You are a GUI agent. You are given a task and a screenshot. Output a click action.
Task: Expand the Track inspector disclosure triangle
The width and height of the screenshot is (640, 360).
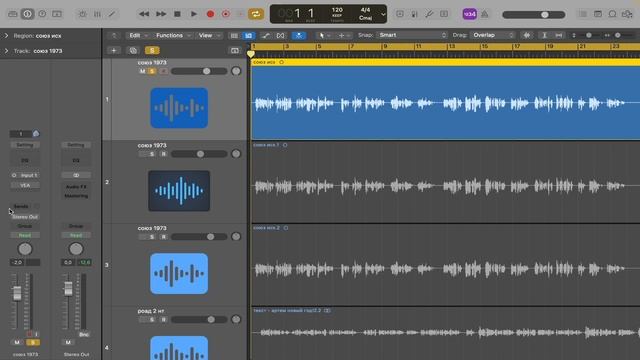click(x=6, y=51)
